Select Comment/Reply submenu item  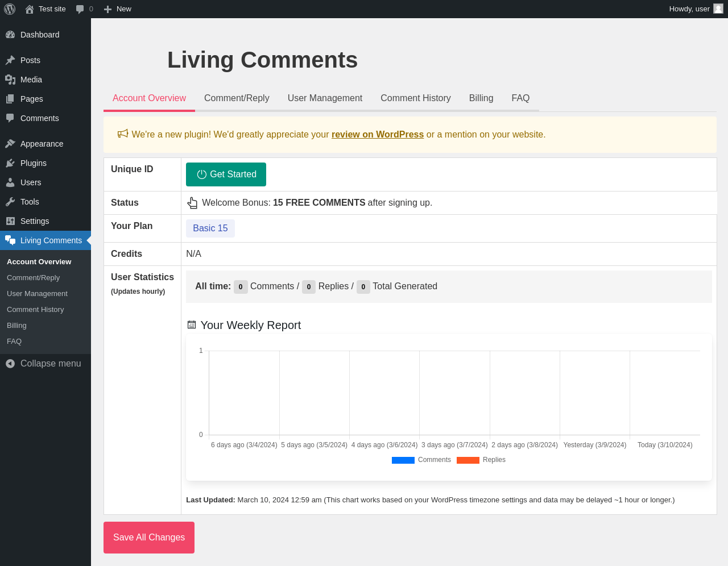click(x=45, y=278)
